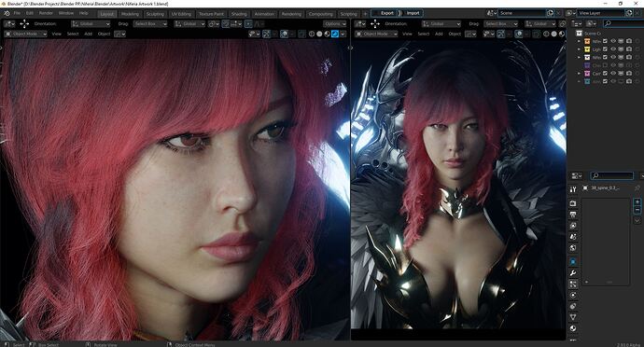
Task: Open the Render properties tab
Action: 573,203
